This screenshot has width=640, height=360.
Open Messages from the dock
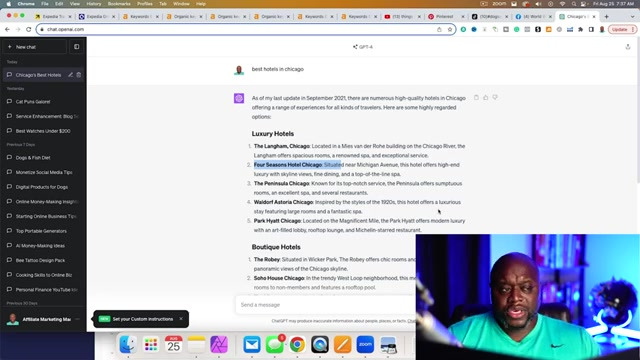click(x=275, y=344)
